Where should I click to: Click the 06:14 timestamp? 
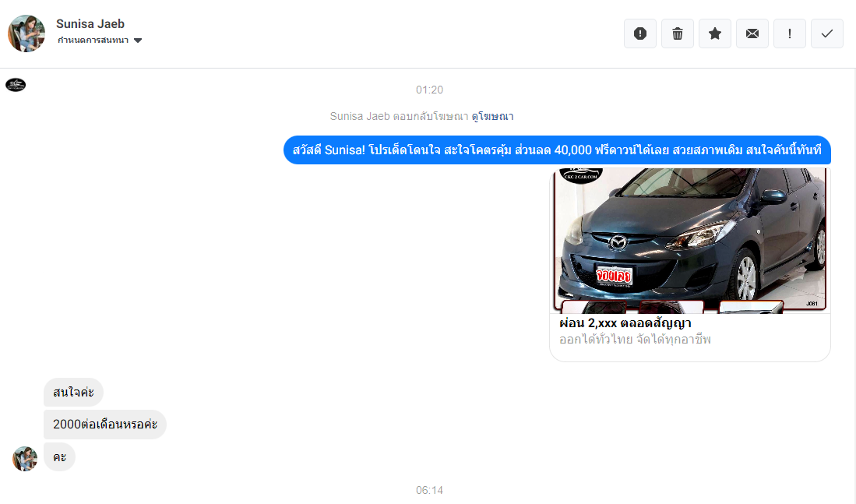coord(429,490)
